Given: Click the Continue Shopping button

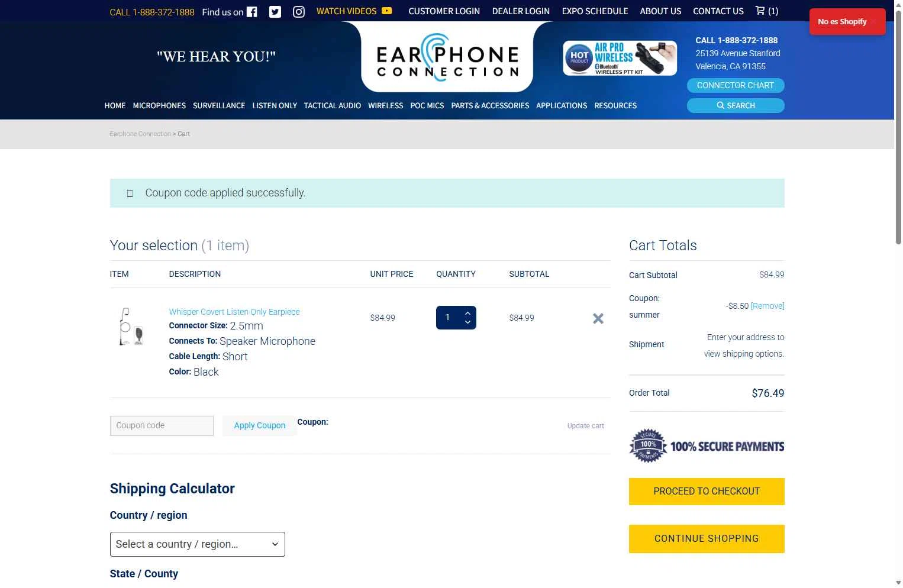Looking at the screenshot, I should (x=707, y=539).
